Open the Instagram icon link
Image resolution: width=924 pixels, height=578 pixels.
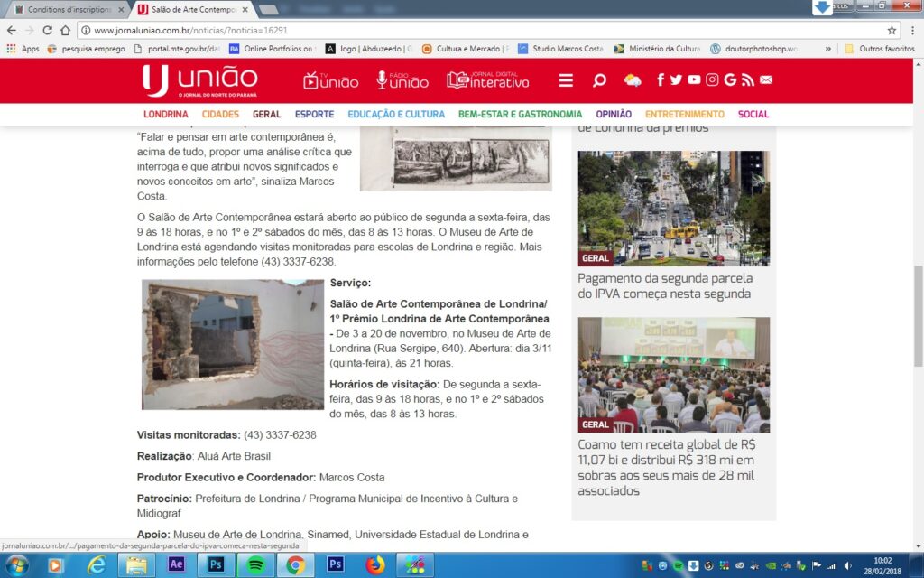pyautogui.click(x=712, y=80)
